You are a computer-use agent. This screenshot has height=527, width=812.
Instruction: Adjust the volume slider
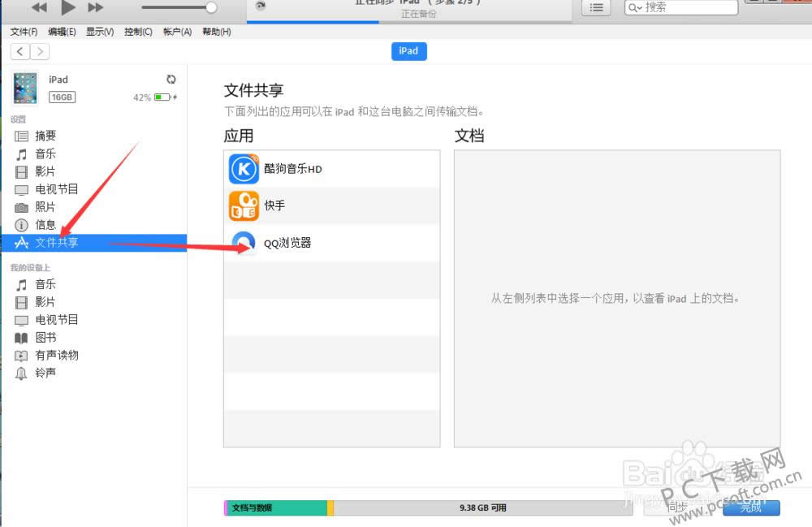(180, 7)
